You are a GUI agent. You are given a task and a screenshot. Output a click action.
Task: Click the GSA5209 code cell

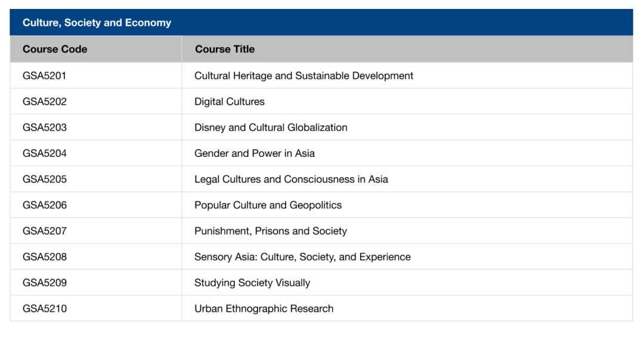click(45, 283)
